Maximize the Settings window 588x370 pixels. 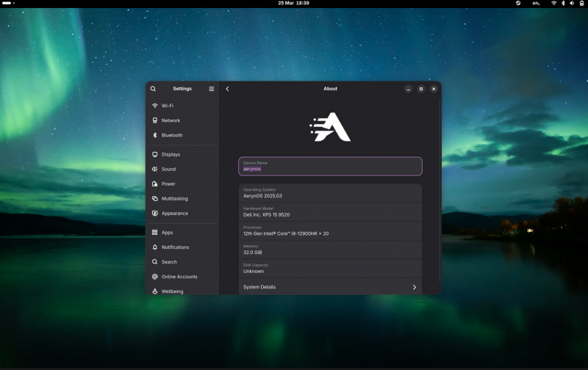[x=420, y=89]
